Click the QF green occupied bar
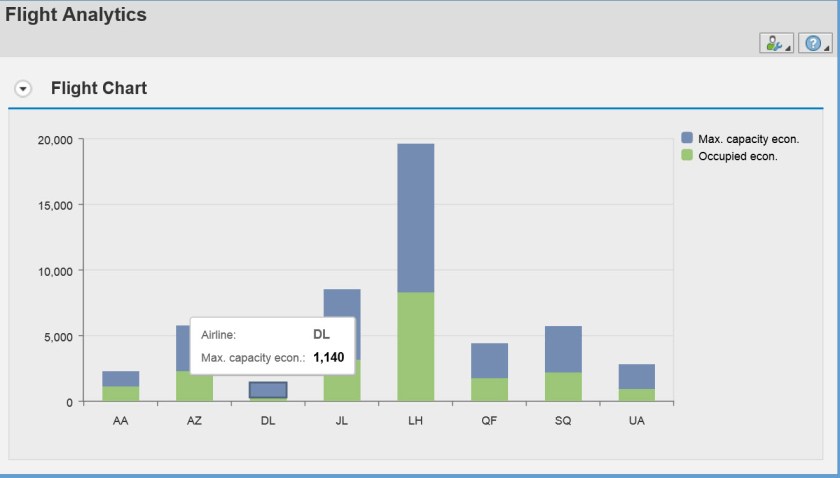The width and height of the screenshot is (840, 478). (489, 389)
